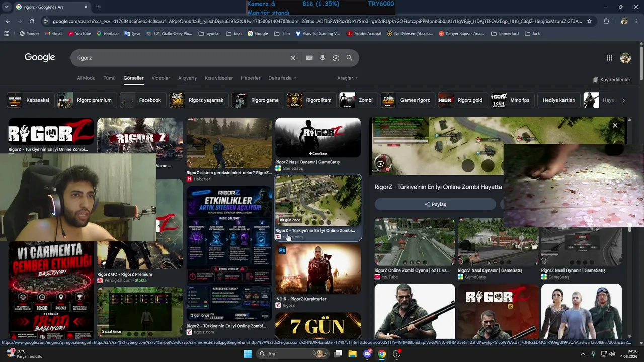Filter images by the Rigorz yaşamak chip
The image size is (644, 362).
click(x=199, y=100)
